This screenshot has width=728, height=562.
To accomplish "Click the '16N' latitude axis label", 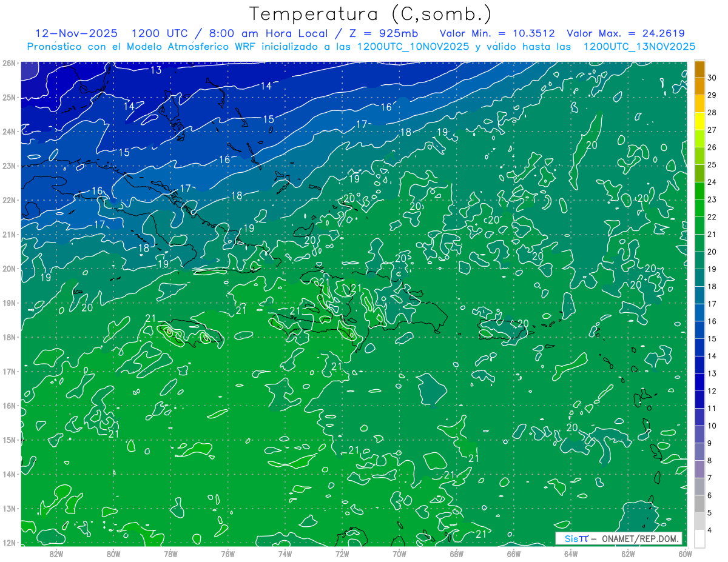I will pos(8,406).
